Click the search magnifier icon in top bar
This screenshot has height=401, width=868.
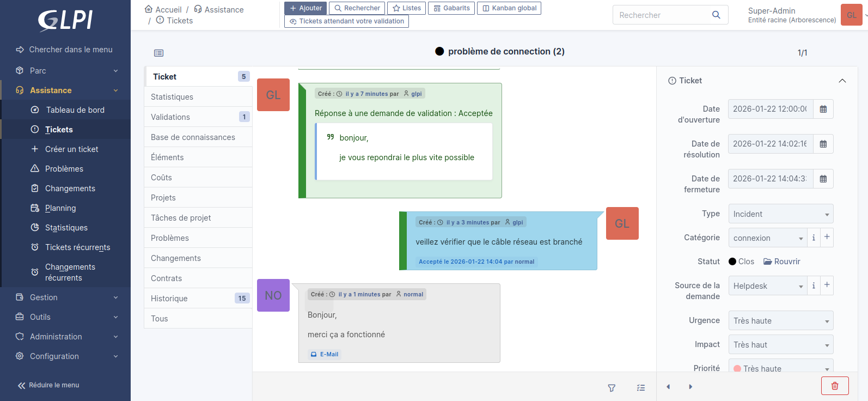pyautogui.click(x=716, y=15)
